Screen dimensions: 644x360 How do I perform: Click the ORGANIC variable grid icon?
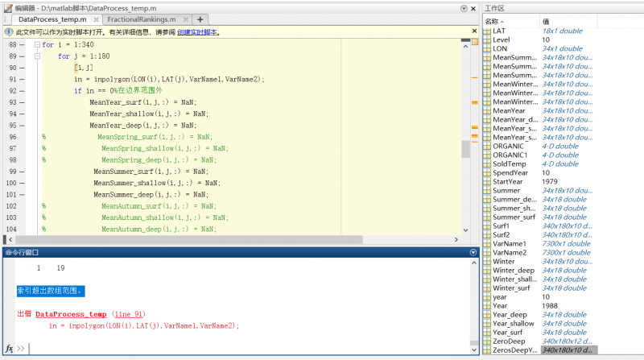tap(487, 146)
